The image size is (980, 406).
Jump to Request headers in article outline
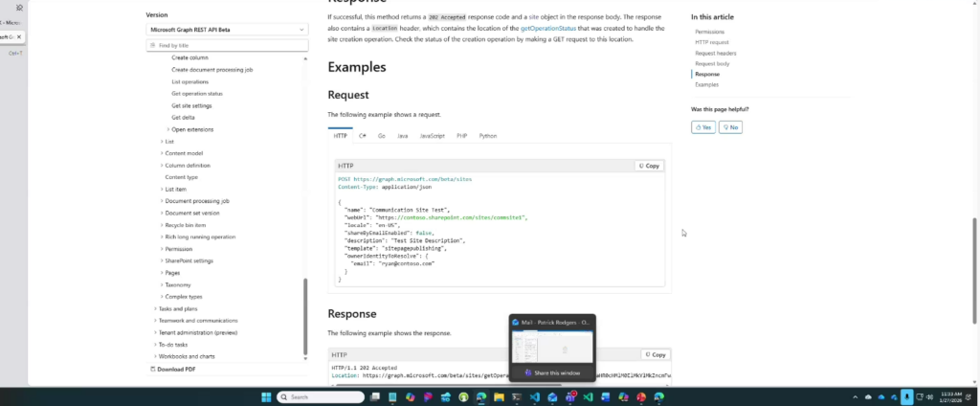[716, 54]
